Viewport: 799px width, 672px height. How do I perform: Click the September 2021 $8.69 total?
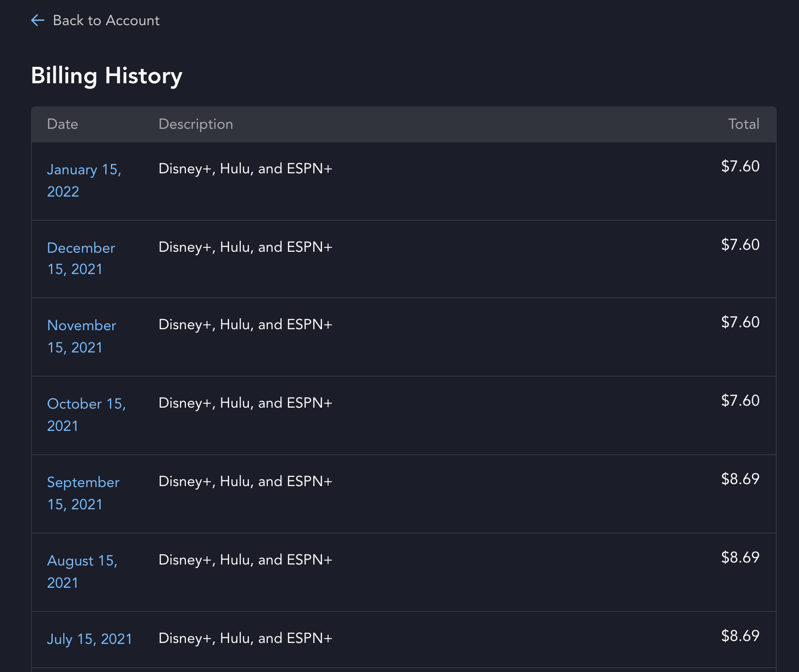(740, 479)
